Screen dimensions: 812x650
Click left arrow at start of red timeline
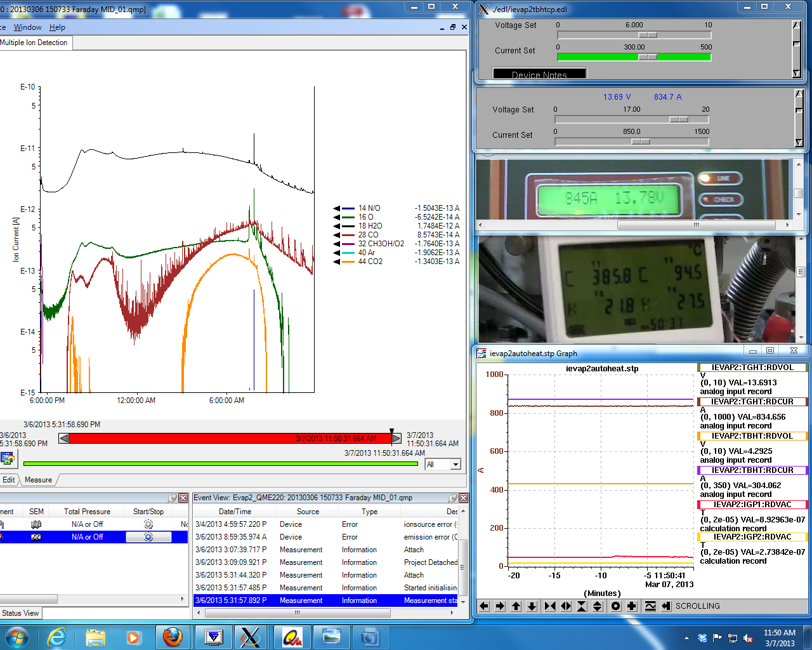[x=63, y=438]
